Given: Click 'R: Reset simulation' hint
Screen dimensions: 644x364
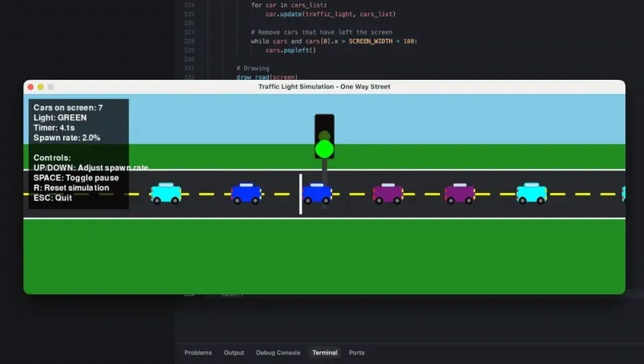Looking at the screenshot, I should coord(72,188).
